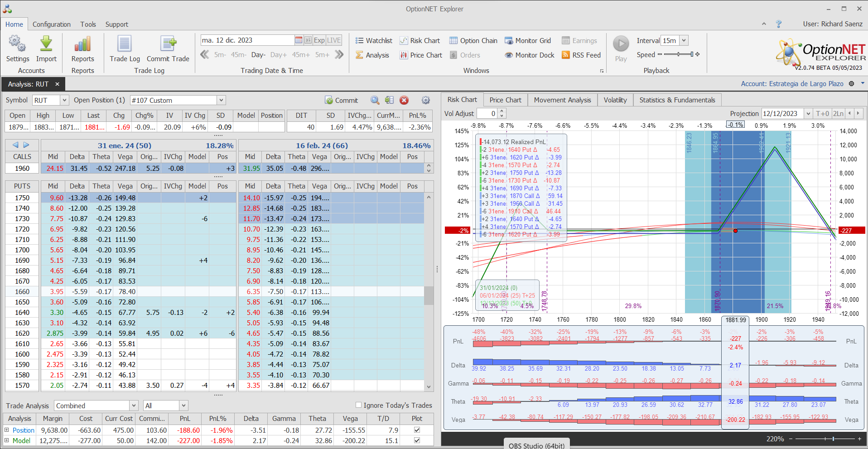Click the chart zoom slider at 220%
Image resolution: width=868 pixels, height=449 pixels.
pos(824,439)
